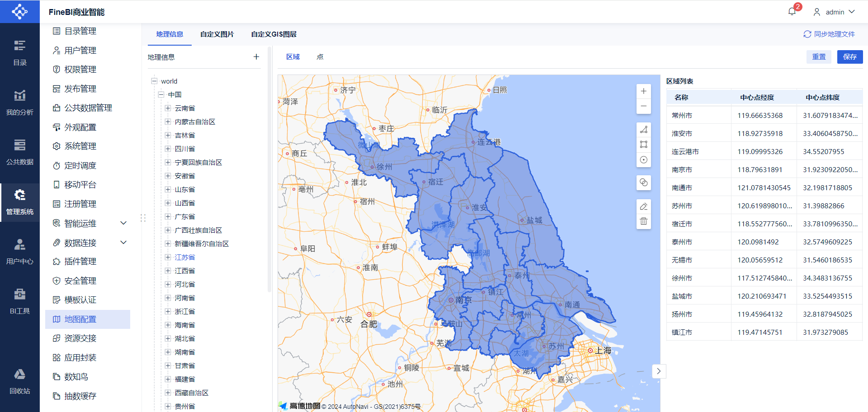Switch to the 自定义图片 tab
This screenshot has width=868, height=412.
[x=217, y=34]
